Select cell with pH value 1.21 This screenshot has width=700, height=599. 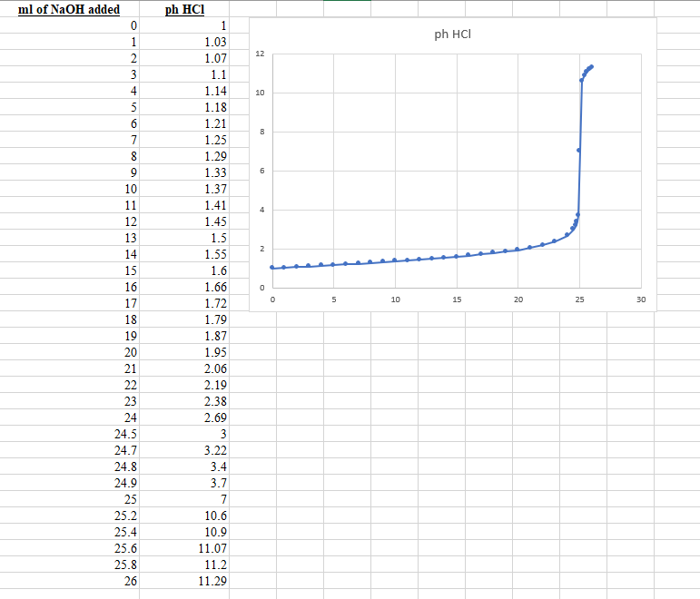tap(184, 123)
